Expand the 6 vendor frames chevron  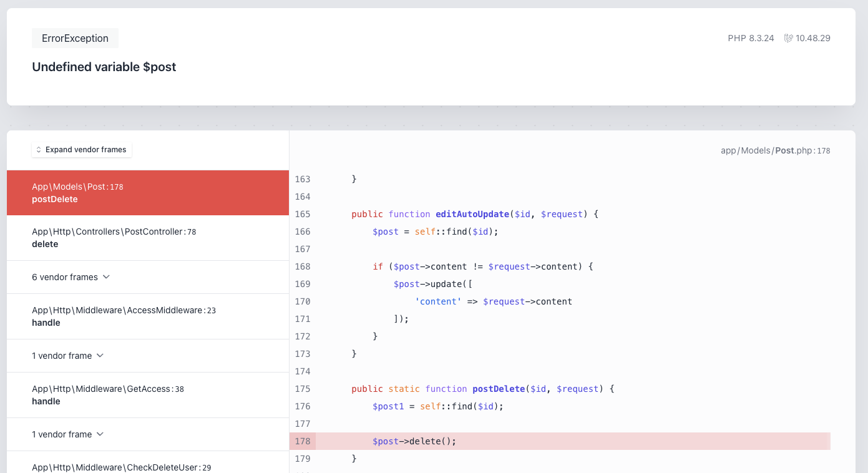(106, 276)
